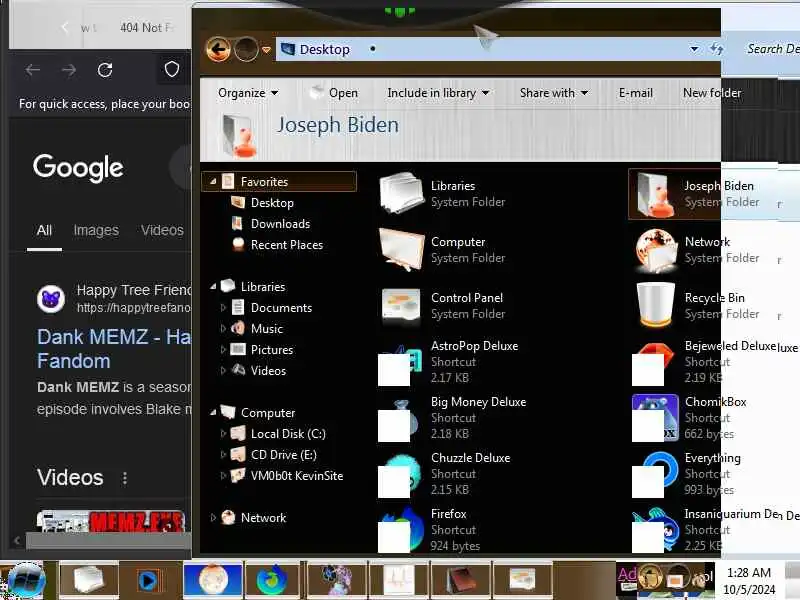Click the Google logo in browser

pos(78,168)
